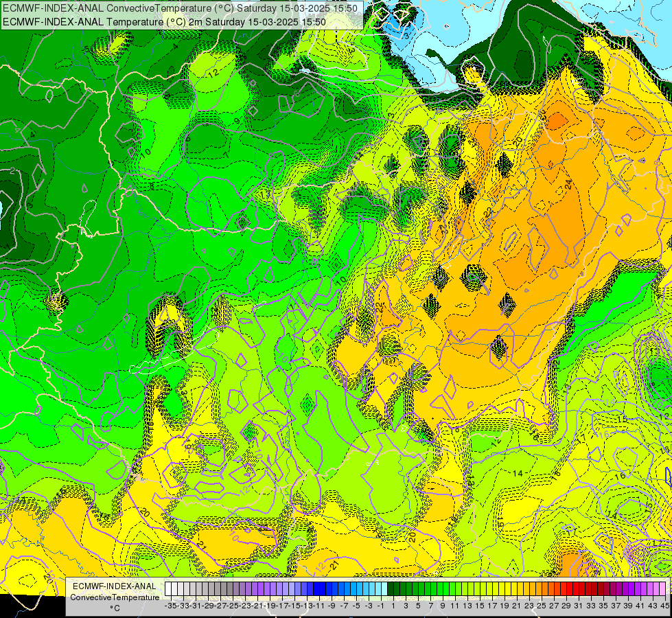Click the 'Temperature (°C) 2m' title line
The height and width of the screenshot is (618, 672).
tap(164, 22)
